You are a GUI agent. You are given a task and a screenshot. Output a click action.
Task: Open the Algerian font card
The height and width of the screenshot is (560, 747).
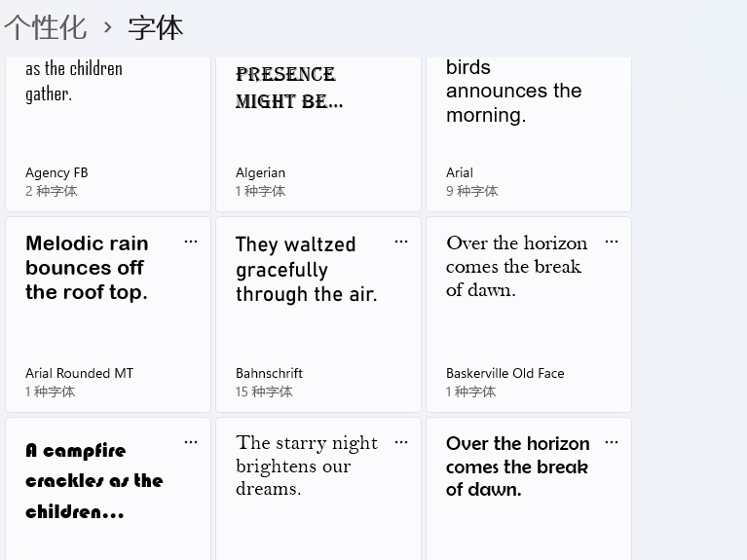coord(318,134)
